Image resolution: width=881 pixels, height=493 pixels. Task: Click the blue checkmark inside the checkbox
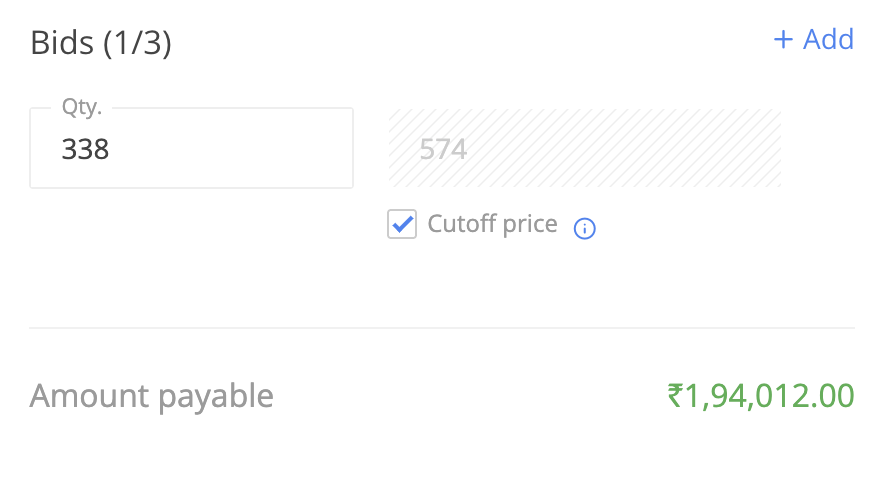pos(402,224)
